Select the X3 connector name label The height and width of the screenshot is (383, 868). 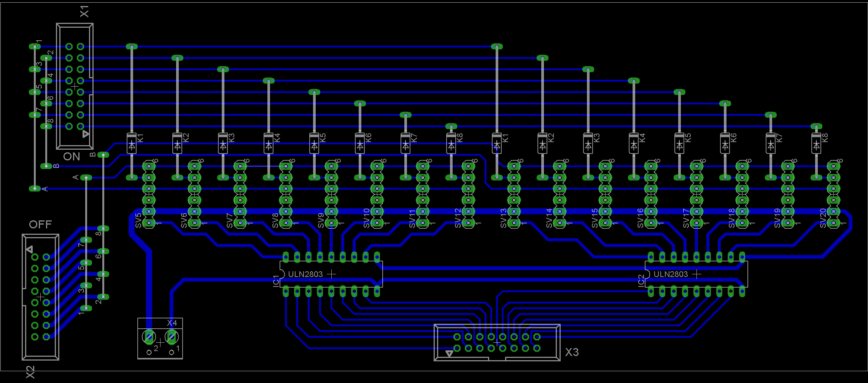tap(572, 352)
